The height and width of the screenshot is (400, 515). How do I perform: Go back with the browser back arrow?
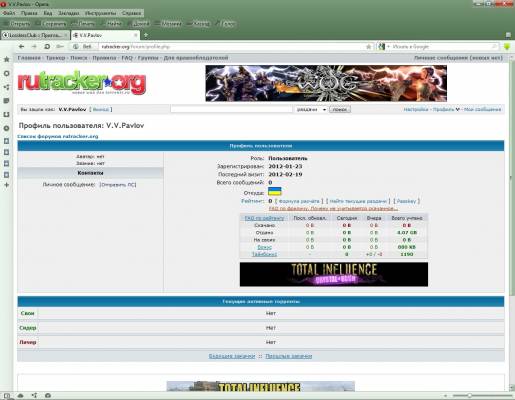click(x=22, y=47)
